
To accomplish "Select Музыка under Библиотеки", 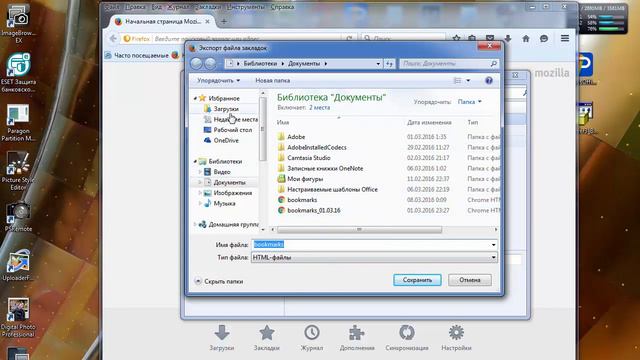I will coord(224,203).
